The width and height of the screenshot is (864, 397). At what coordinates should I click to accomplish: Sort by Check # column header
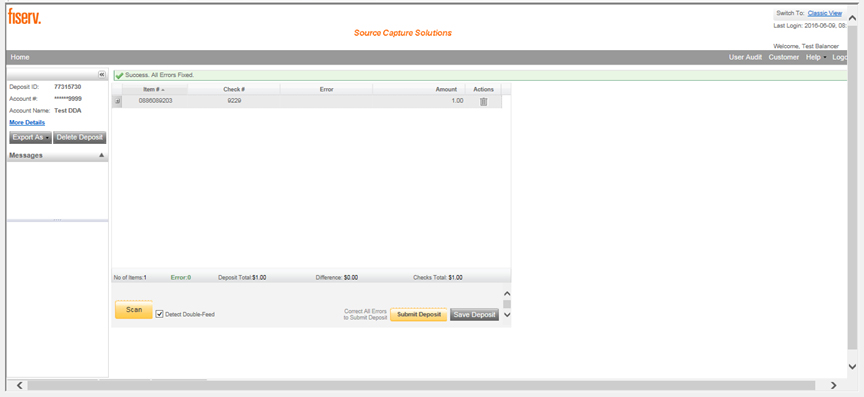tap(234, 89)
